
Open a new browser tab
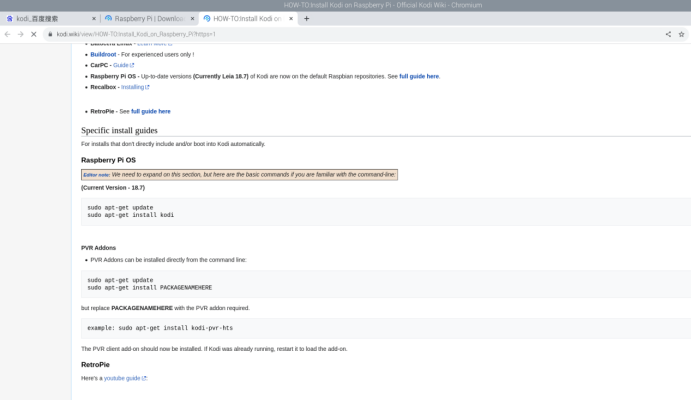coord(307,19)
